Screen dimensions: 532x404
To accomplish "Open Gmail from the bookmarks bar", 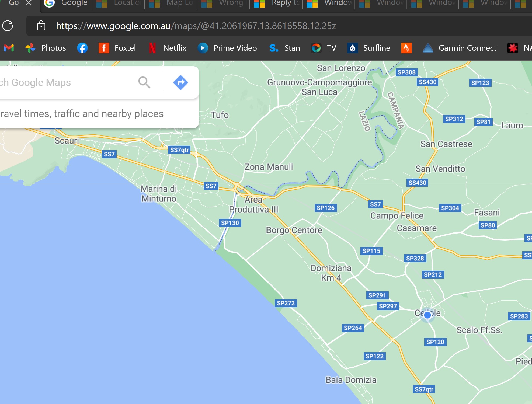I will 8,48.
